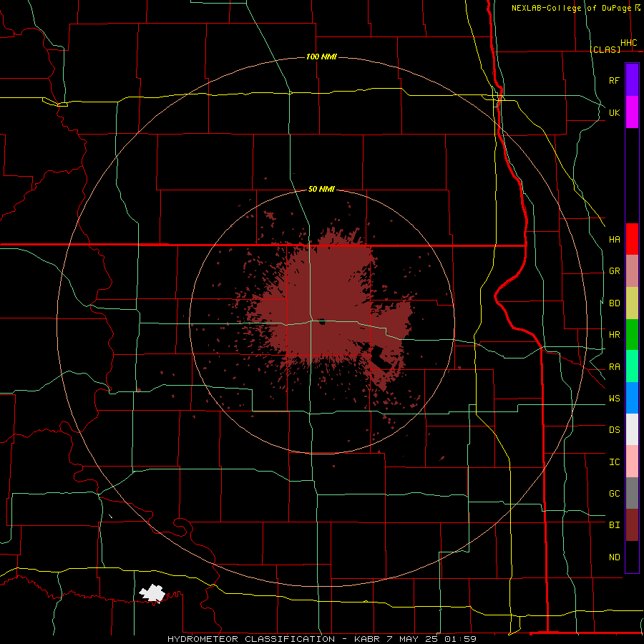Image resolution: width=644 pixels, height=644 pixels.
Task: Click the 'BI' legend label
Action: click(x=614, y=525)
